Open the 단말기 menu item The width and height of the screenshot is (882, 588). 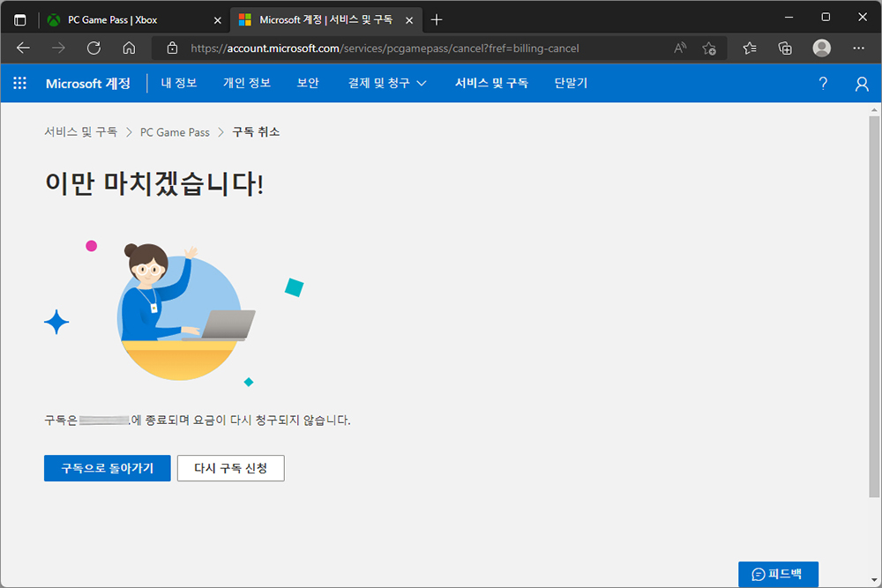571,83
